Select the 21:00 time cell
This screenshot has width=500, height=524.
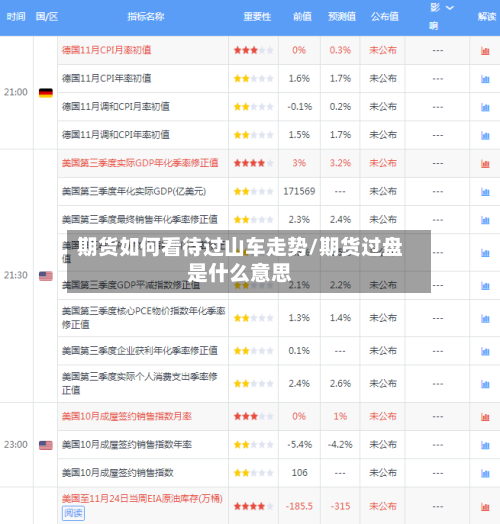tap(16, 92)
